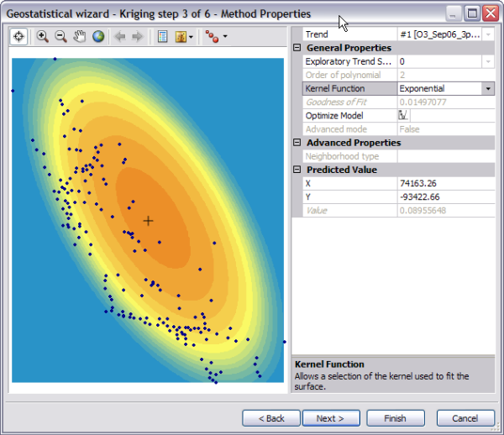The image size is (504, 435).
Task: Click the X coordinate value field
Action: coord(446,183)
